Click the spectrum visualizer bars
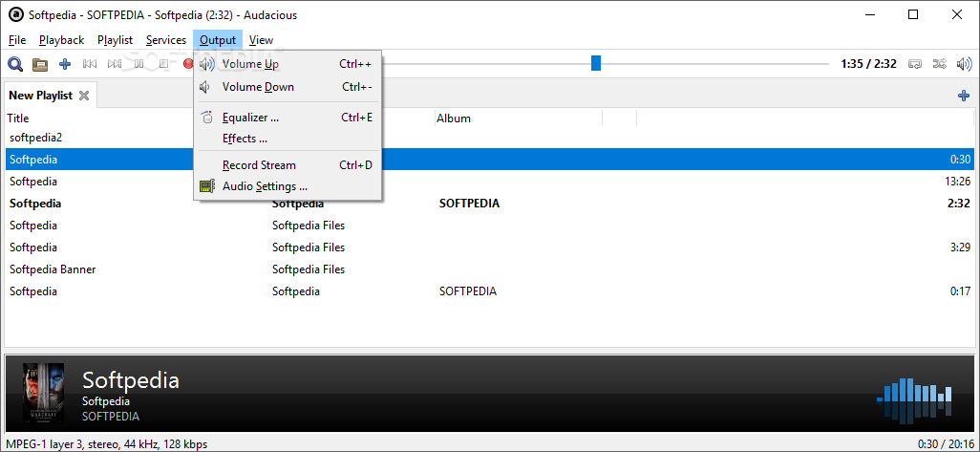The height and width of the screenshot is (452, 980). click(x=914, y=398)
